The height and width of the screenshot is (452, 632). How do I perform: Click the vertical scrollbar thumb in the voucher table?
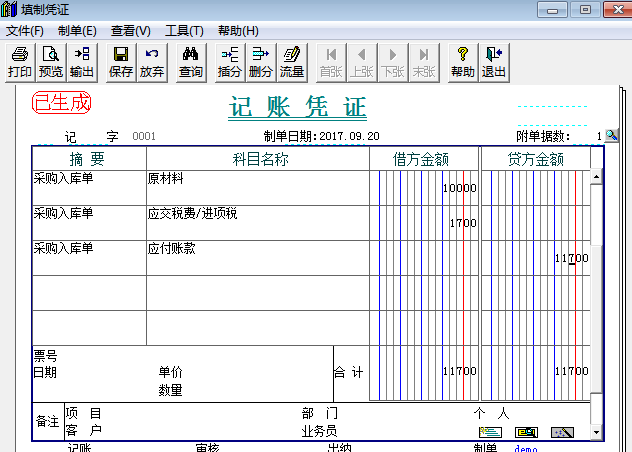pos(596,319)
